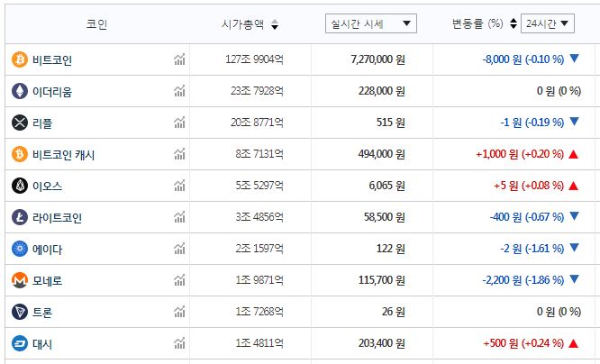Click the Ripple coin logo icon

(19, 123)
